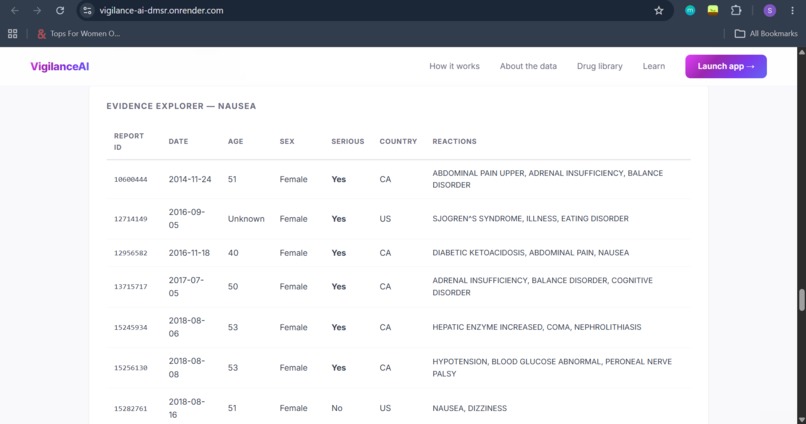Select the DATE column header

(x=178, y=141)
